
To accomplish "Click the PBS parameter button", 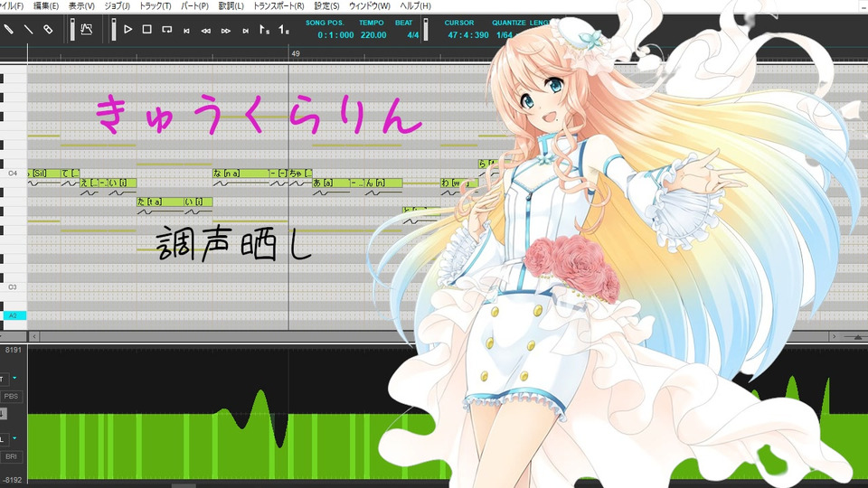I will [x=11, y=396].
